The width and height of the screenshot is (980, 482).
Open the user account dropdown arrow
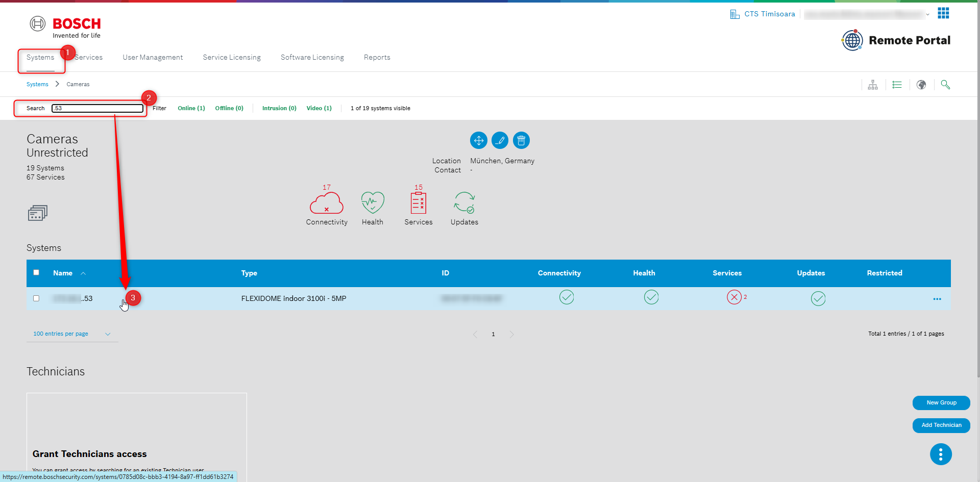click(927, 14)
